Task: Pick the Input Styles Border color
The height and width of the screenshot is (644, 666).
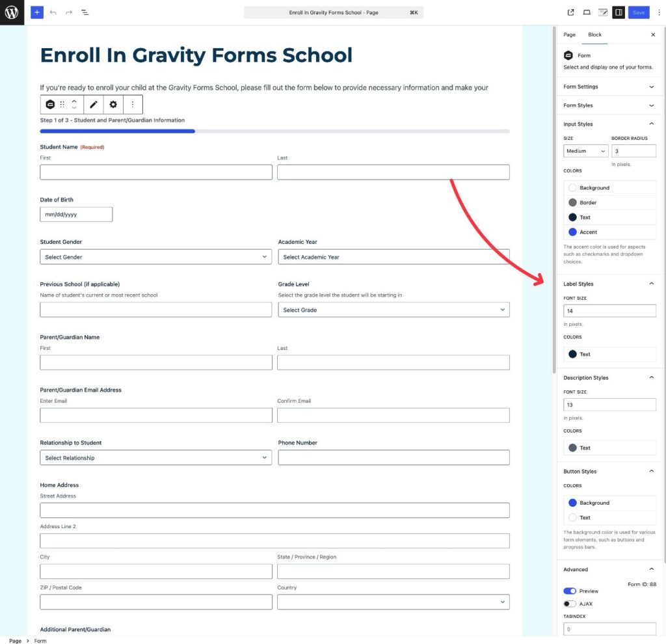Action: click(609, 202)
